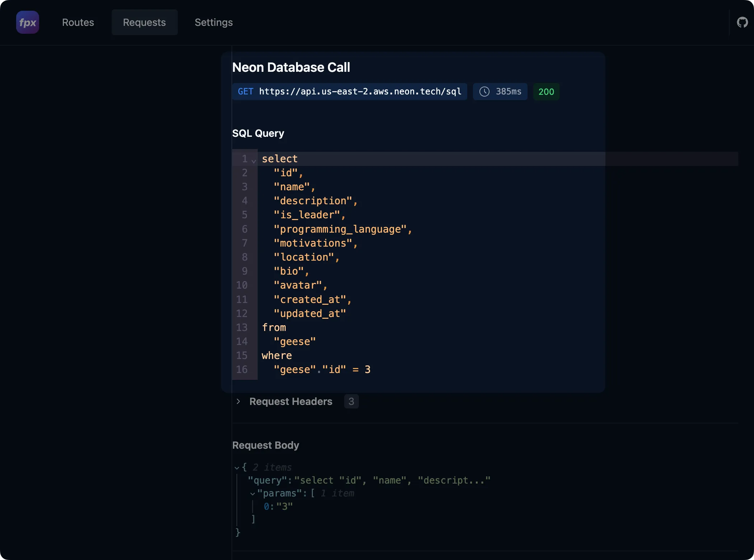Click the select keyword on line 1

point(280,159)
